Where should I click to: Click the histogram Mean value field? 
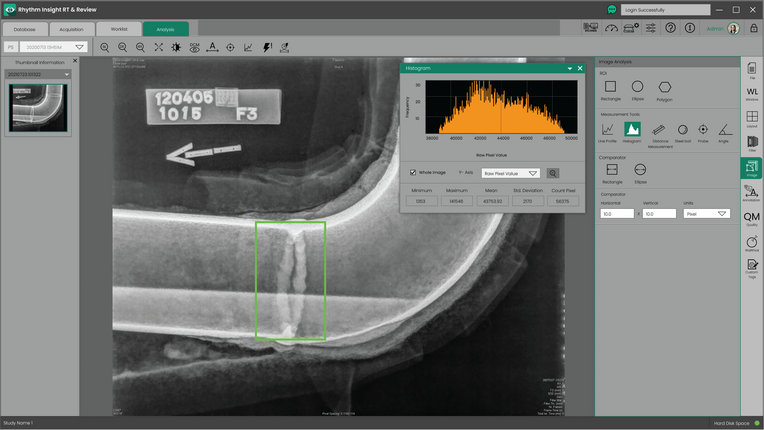click(492, 201)
